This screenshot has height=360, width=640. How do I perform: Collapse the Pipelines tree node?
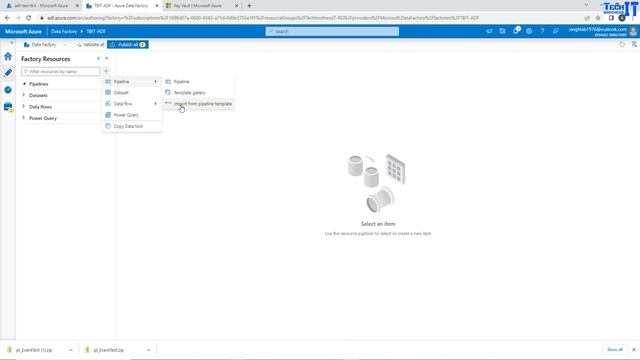pos(24,84)
